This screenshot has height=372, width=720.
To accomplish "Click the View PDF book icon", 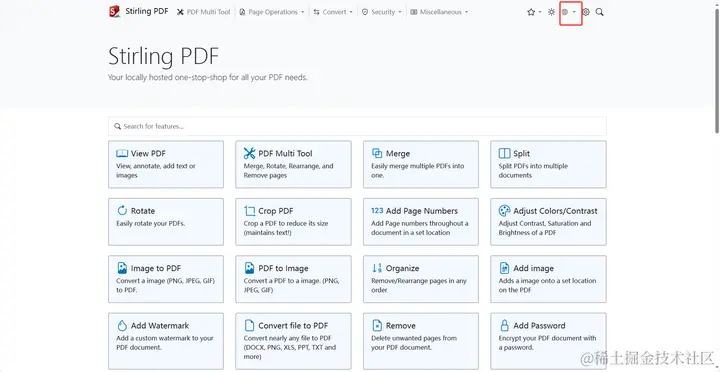I will 122,153.
